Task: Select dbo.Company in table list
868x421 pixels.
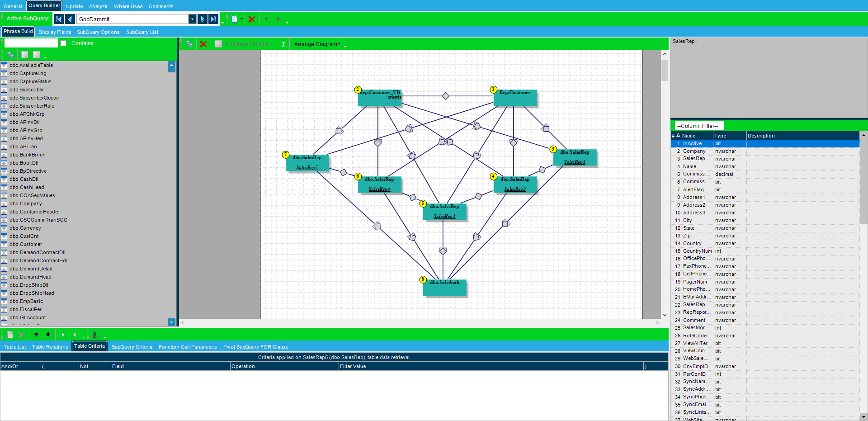Action: tap(26, 203)
